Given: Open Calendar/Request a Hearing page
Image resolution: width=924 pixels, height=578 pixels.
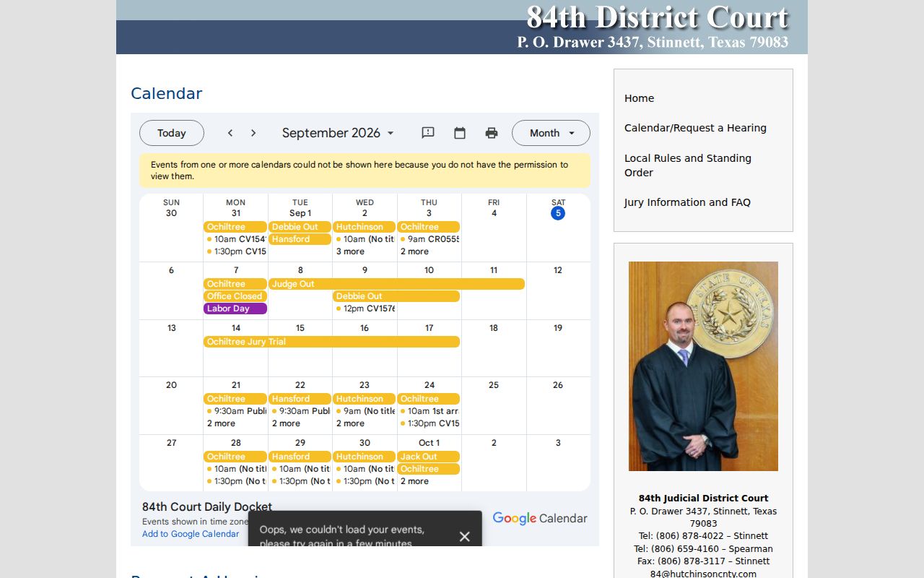Looking at the screenshot, I should pos(695,128).
